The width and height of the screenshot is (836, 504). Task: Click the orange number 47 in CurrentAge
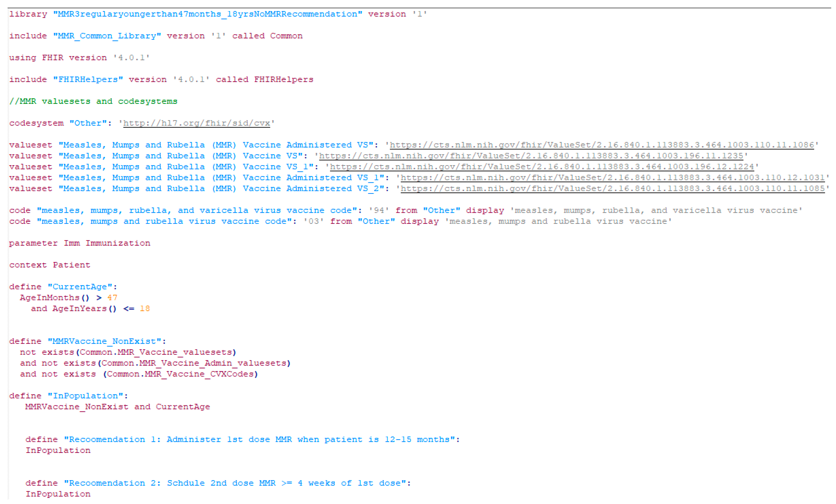coord(112,297)
